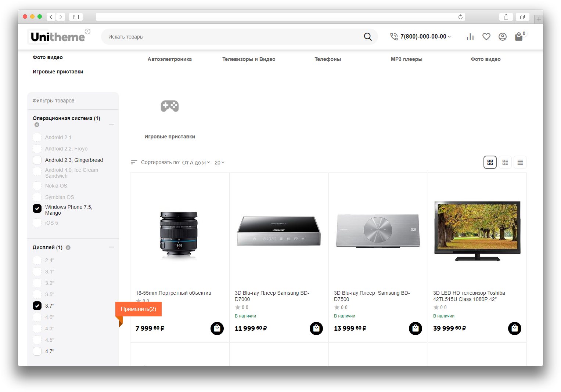This screenshot has width=561, height=392.
Task: Click the phone handset icon
Action: [x=394, y=37]
